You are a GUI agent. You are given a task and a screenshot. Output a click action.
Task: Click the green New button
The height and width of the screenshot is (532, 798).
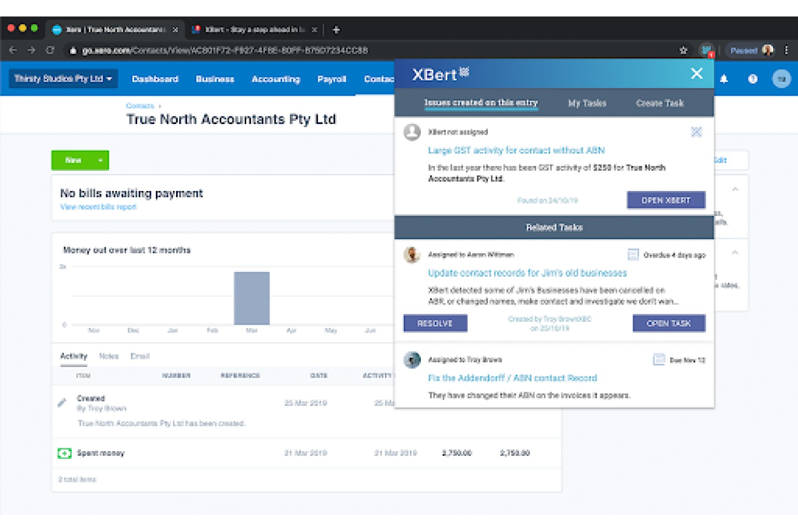pos(73,160)
